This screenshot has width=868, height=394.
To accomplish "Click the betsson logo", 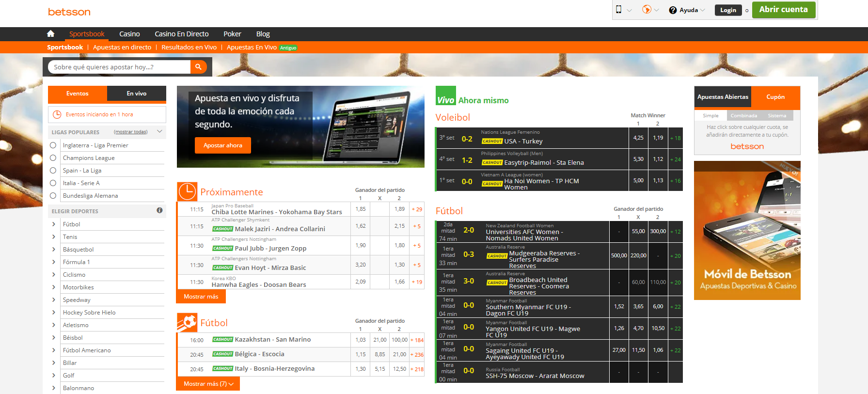I will point(69,12).
